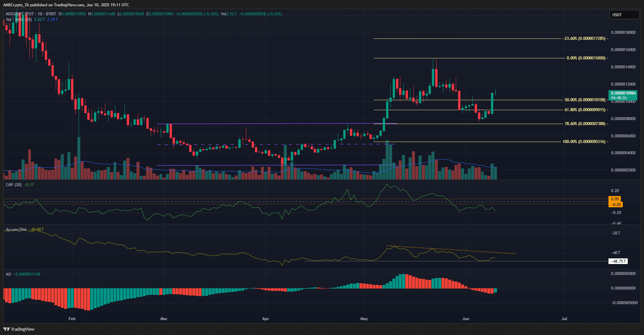Click the AO indicator legend
644x335 pixels.
(x=8, y=274)
